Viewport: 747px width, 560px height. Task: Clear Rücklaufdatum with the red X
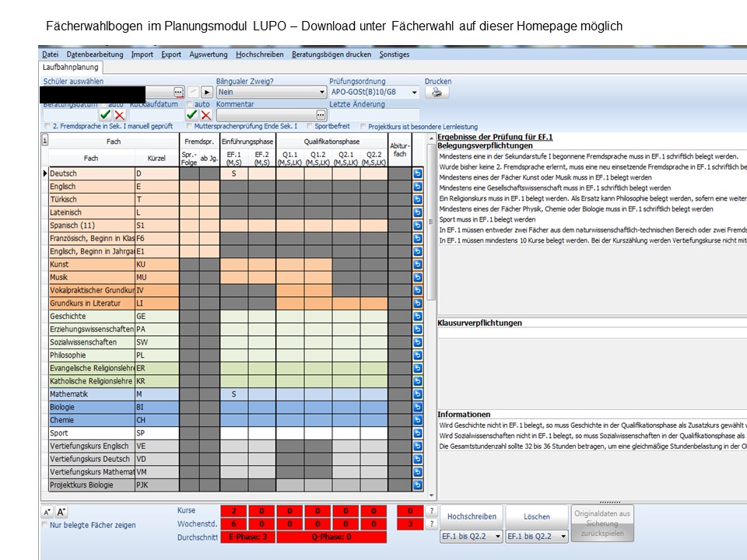click(x=205, y=115)
